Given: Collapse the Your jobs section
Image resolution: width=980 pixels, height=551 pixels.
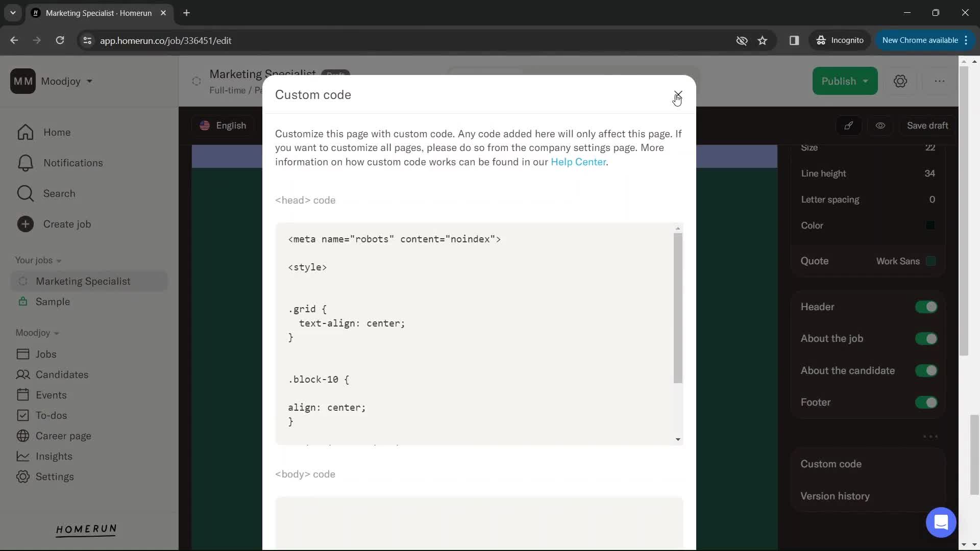Looking at the screenshot, I should [38, 261].
